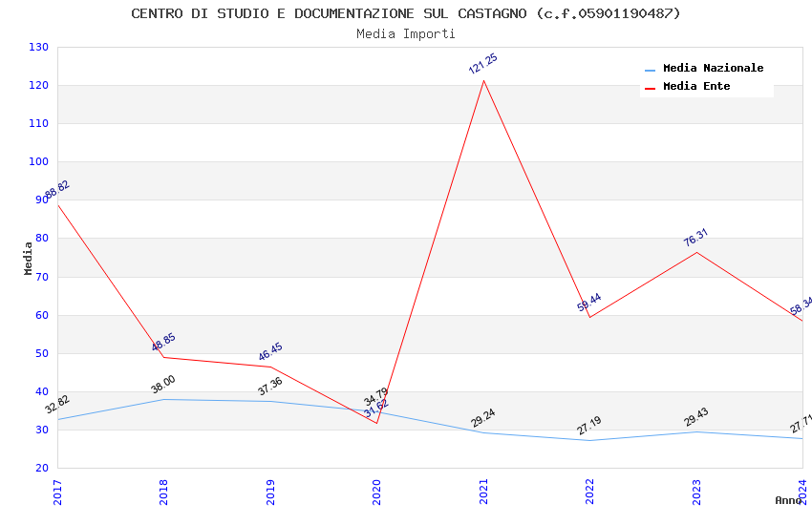Click the 2022 x-axis label
The image size is (812, 525).
pos(589,493)
